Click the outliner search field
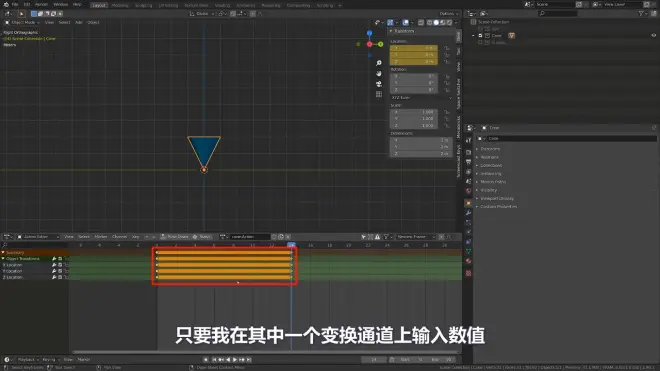The image size is (660, 371). click(x=558, y=13)
